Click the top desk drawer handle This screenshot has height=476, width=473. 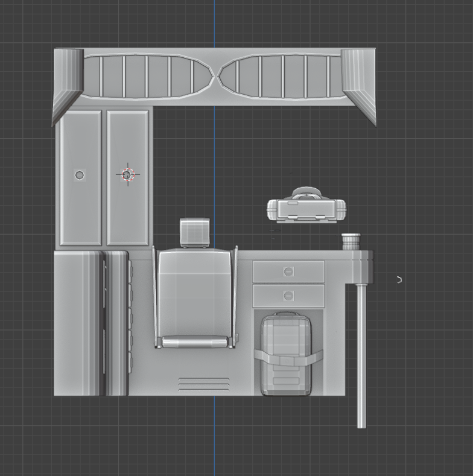pos(288,271)
